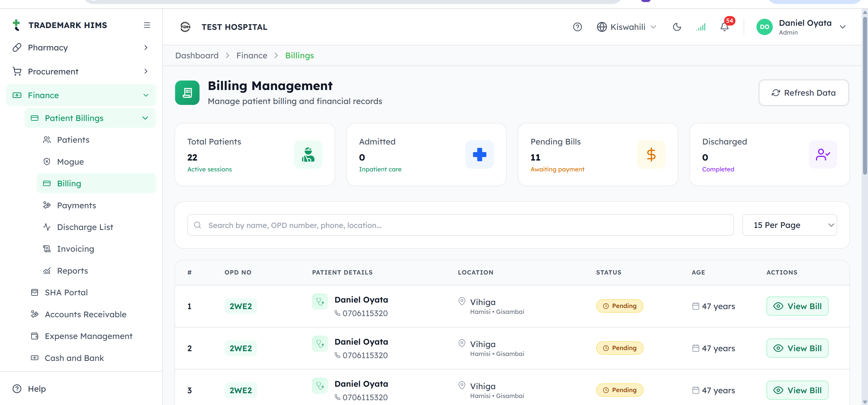
Task: Click the stethoscope icon in row 1
Action: pyautogui.click(x=320, y=302)
